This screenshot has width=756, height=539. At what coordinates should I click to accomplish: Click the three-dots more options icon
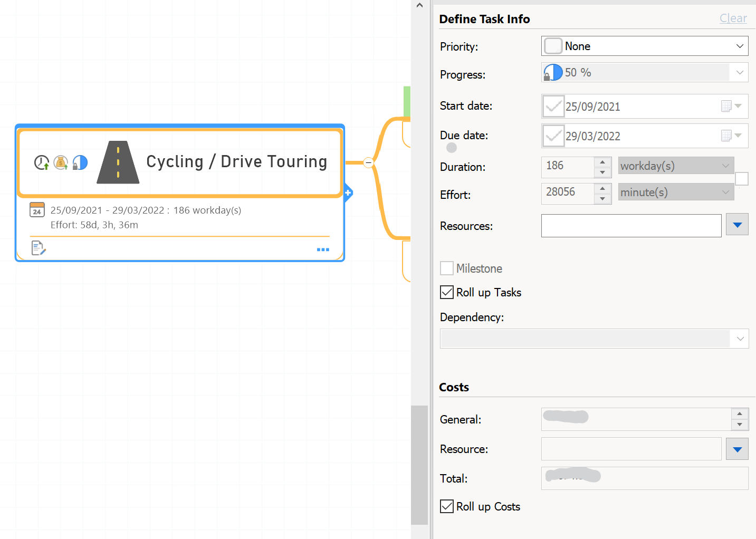pos(323,249)
